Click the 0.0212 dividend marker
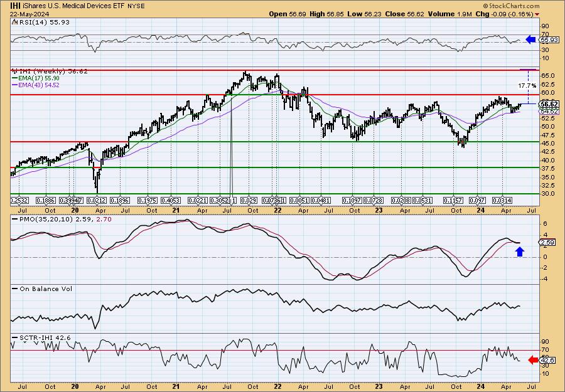This screenshot has height=392, width=565. [97, 200]
